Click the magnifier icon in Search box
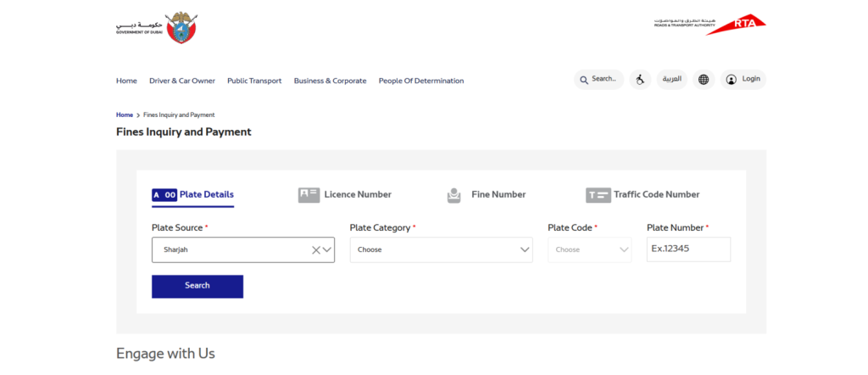 pyautogui.click(x=584, y=80)
